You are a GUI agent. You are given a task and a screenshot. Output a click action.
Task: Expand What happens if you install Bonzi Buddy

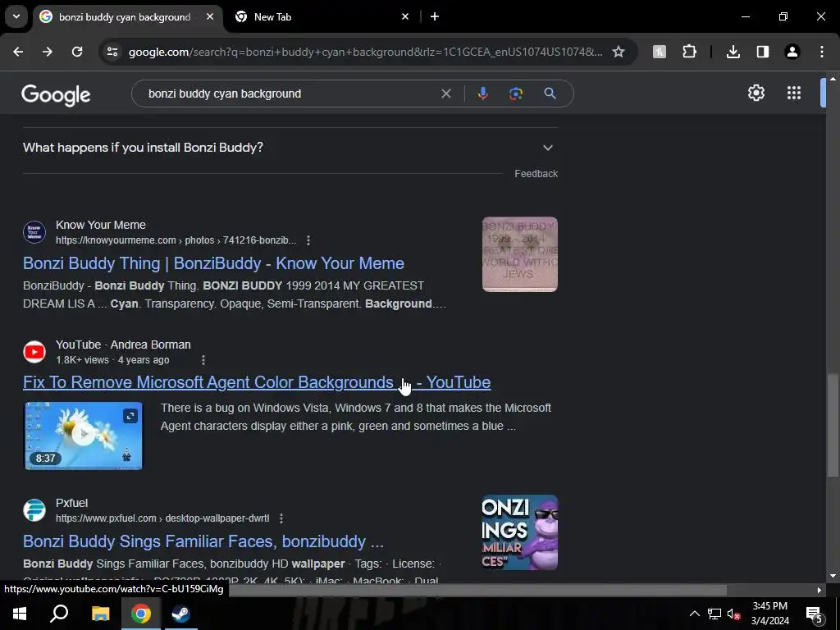coord(290,148)
